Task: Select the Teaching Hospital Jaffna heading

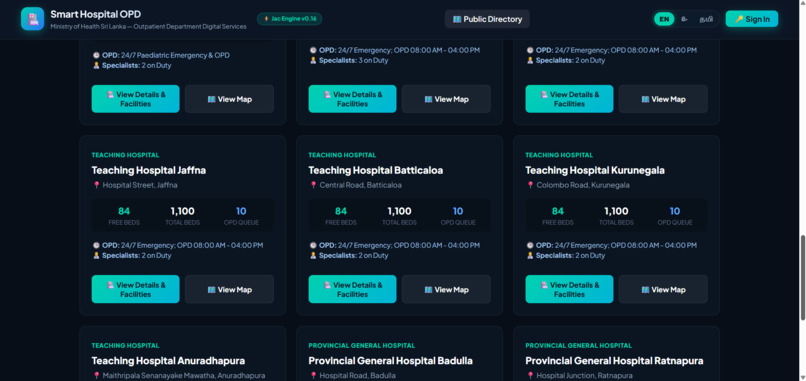Action: [149, 171]
